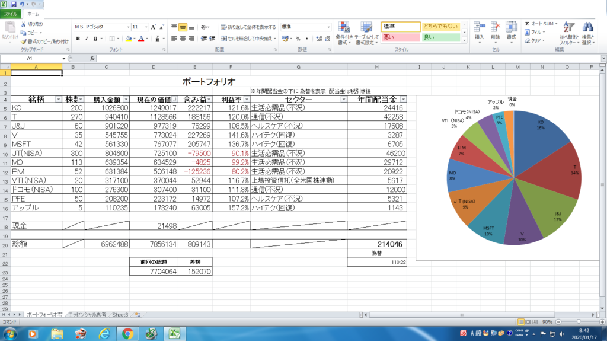Select the ホーム ribbon tab
607x364 pixels.
pyautogui.click(x=33, y=14)
